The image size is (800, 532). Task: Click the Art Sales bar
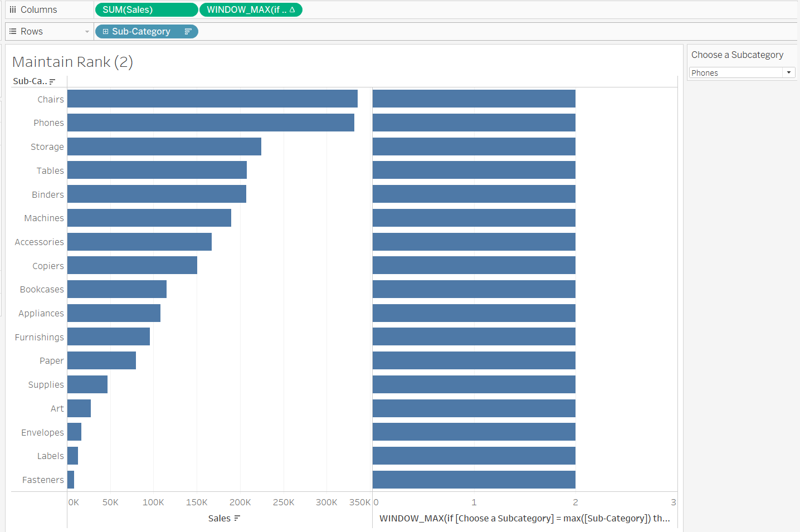(79, 408)
